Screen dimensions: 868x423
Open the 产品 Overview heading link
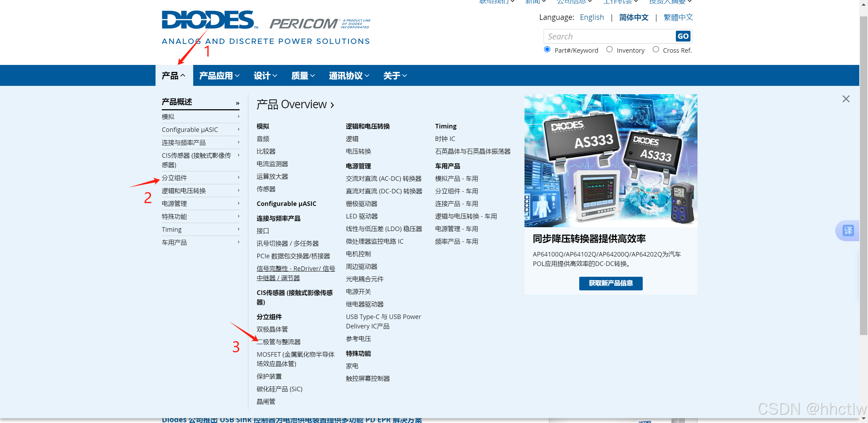[295, 104]
